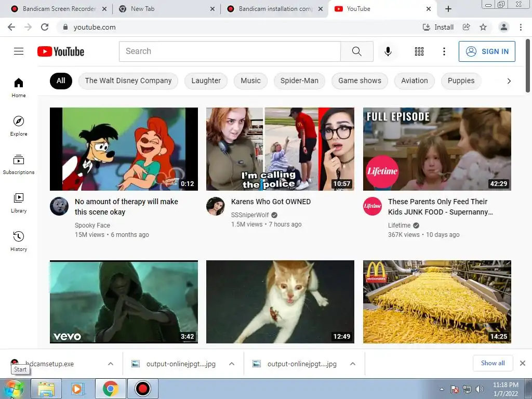Go to Home in the sidebar
532x399 pixels.
click(19, 87)
